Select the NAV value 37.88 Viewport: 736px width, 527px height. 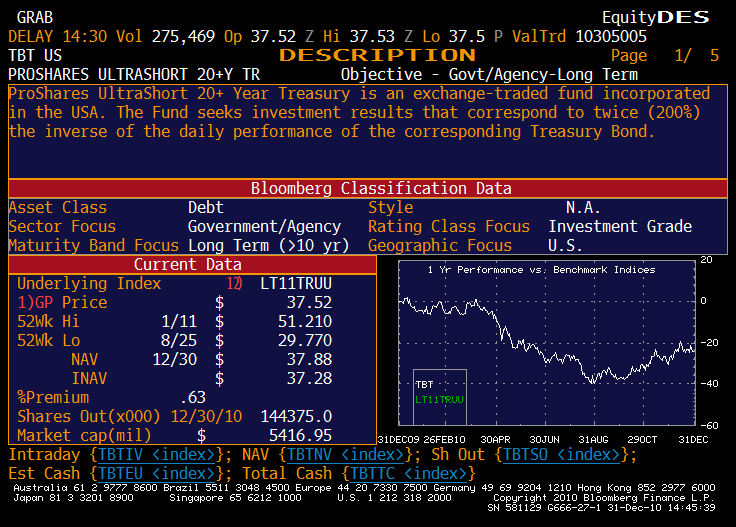point(309,359)
